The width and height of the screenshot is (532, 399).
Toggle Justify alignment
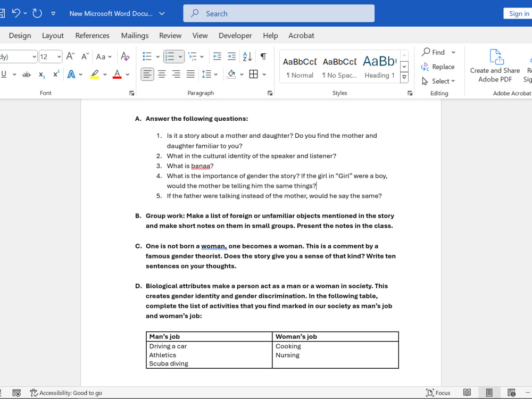190,74
